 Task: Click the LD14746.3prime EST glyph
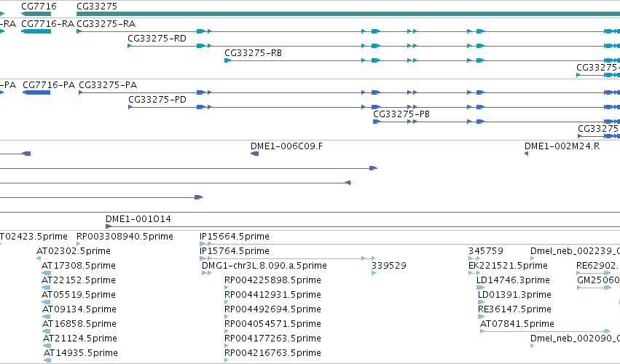(x=480, y=288)
